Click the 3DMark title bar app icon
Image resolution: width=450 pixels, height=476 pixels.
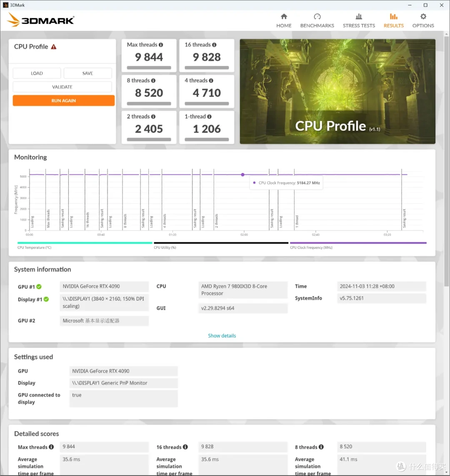(x=5, y=5)
